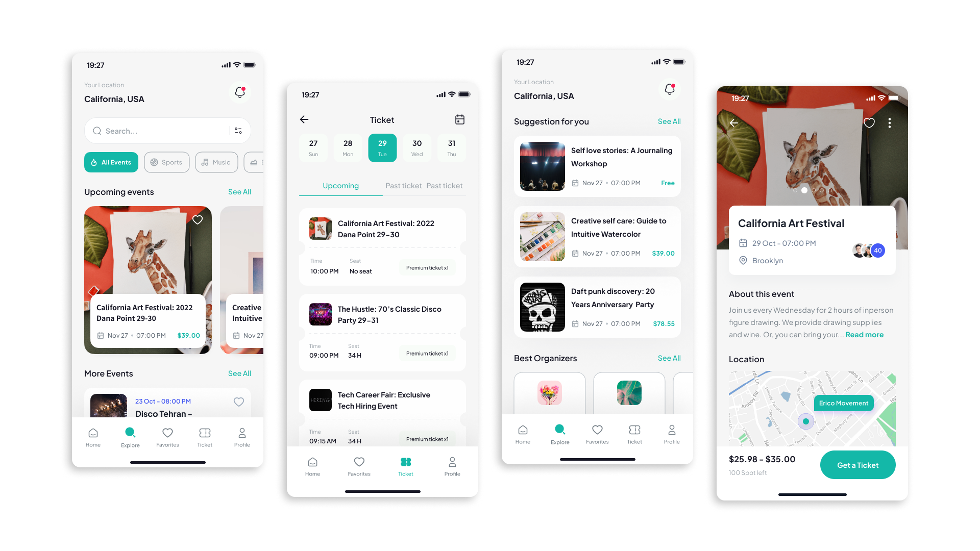Screen dimensions: 980x551
Task: Tap Read more in event description
Action: (x=864, y=334)
